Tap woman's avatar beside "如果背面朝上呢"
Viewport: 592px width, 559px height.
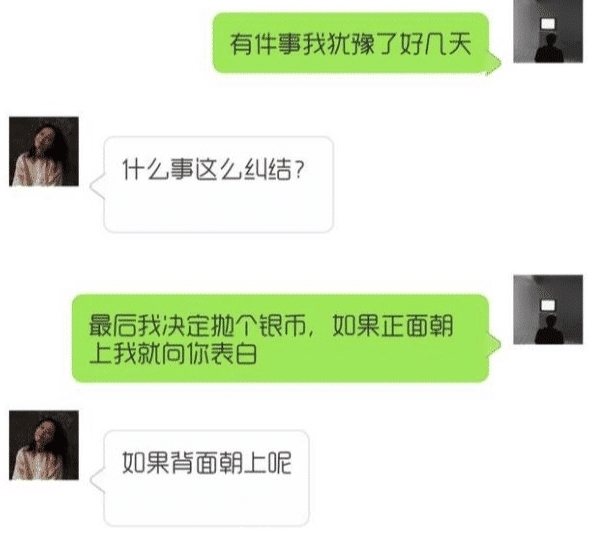(44, 445)
